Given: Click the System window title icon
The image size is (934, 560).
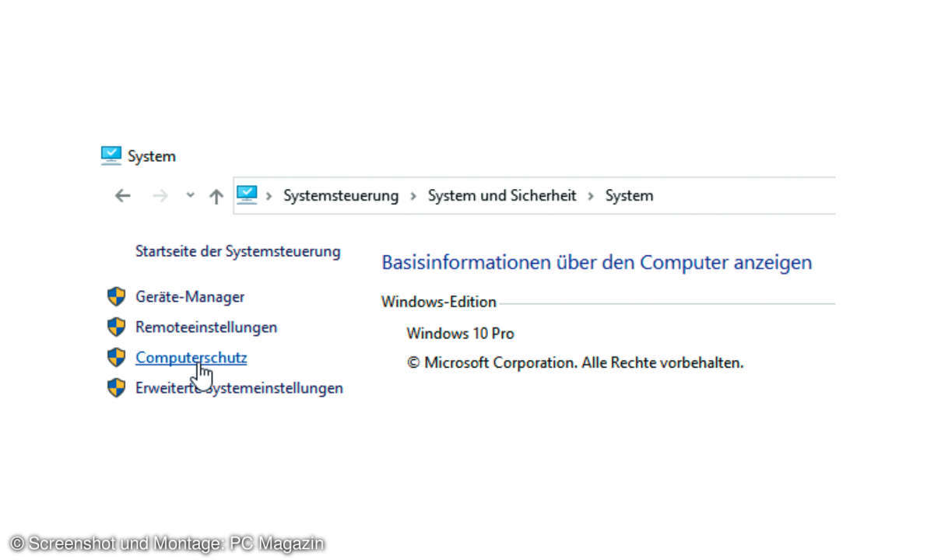Looking at the screenshot, I should pos(111,156).
